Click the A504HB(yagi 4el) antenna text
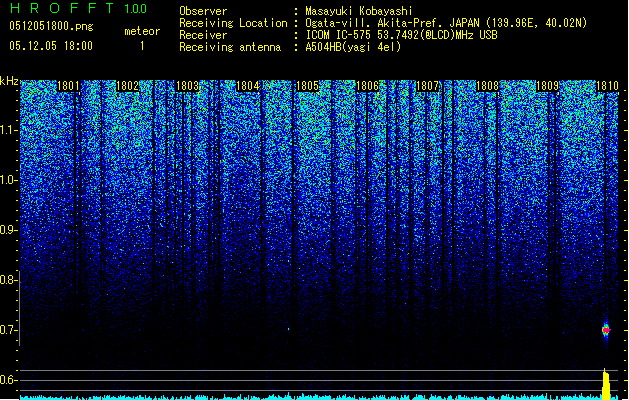Image resolution: width=629 pixels, height=400 pixels. [353, 47]
